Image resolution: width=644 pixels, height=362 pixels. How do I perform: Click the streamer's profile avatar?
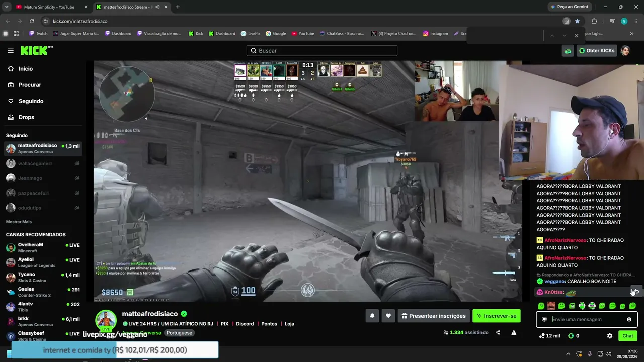[x=106, y=320]
